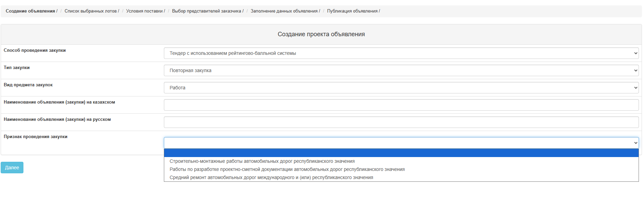Collapse the open 'Признак проведения закупки' dropdown
This screenshot has width=644, height=198.
click(x=401, y=143)
